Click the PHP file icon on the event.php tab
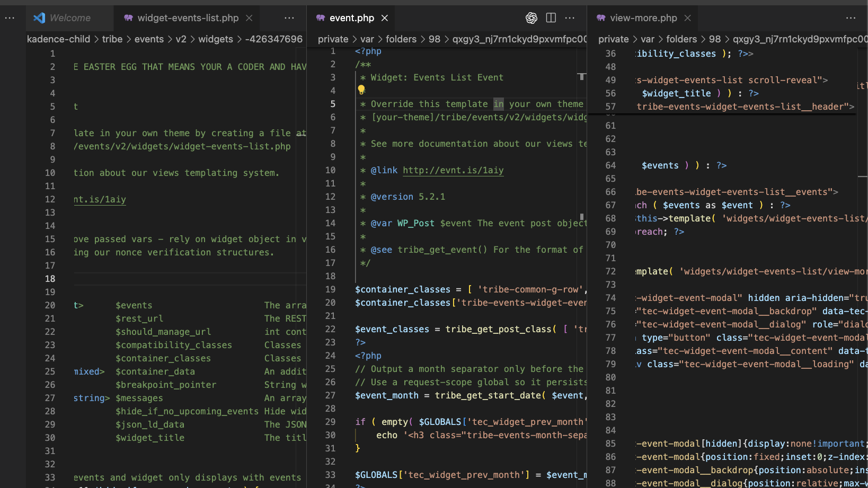The image size is (868, 488). pos(321,17)
